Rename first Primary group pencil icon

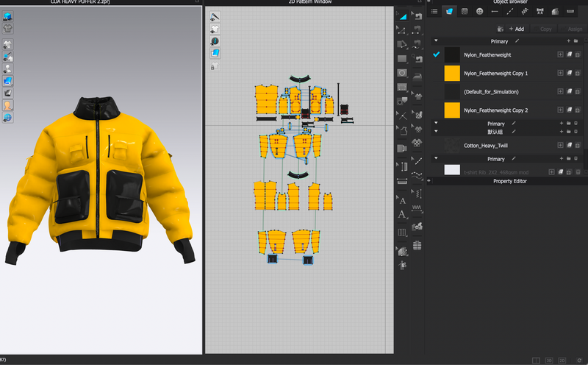[x=517, y=41]
